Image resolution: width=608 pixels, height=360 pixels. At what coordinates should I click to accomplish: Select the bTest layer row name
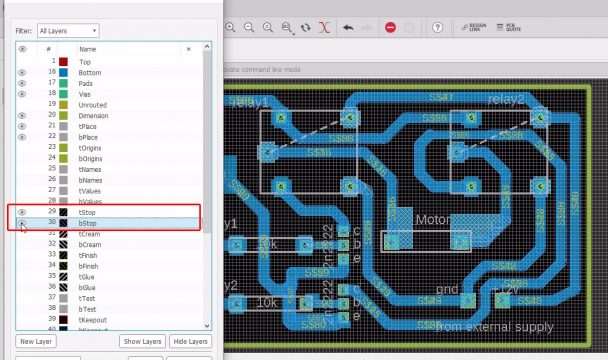[x=87, y=309]
